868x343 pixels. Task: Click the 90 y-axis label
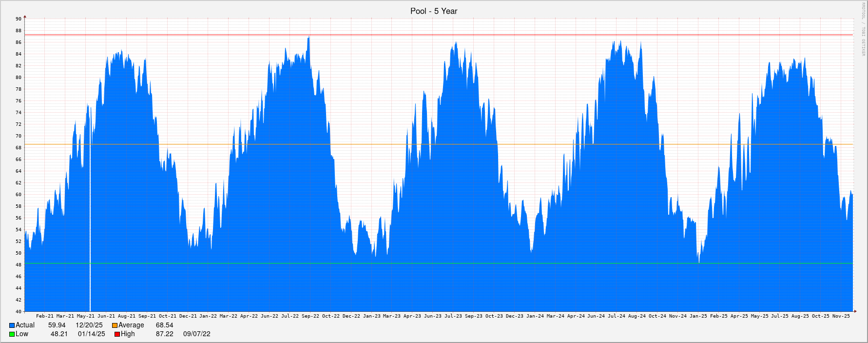(19, 19)
